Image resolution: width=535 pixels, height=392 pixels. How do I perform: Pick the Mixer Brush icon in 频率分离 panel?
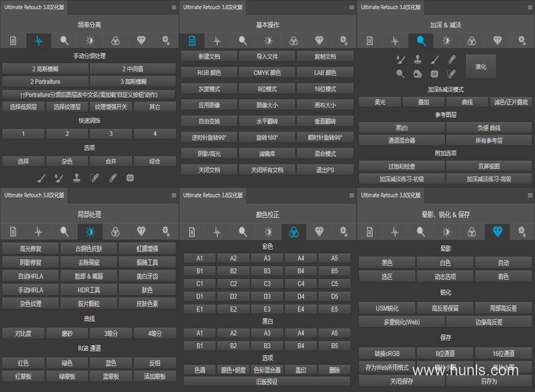coord(59,178)
